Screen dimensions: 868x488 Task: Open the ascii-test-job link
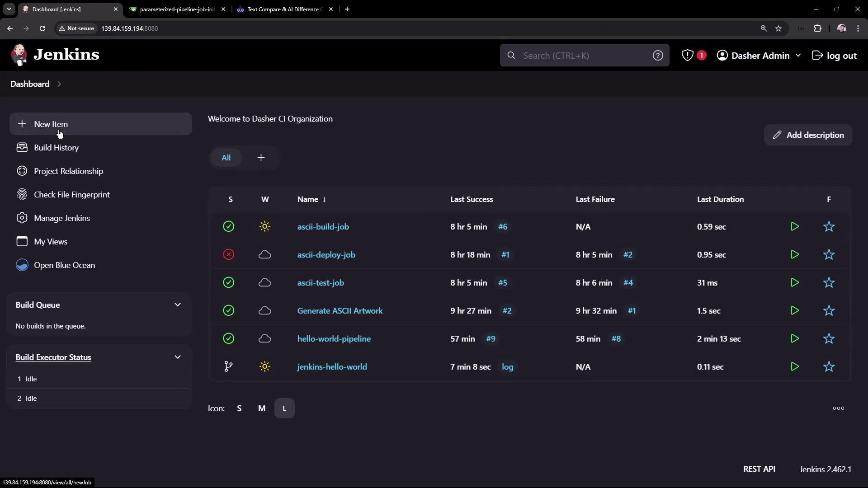pyautogui.click(x=320, y=283)
